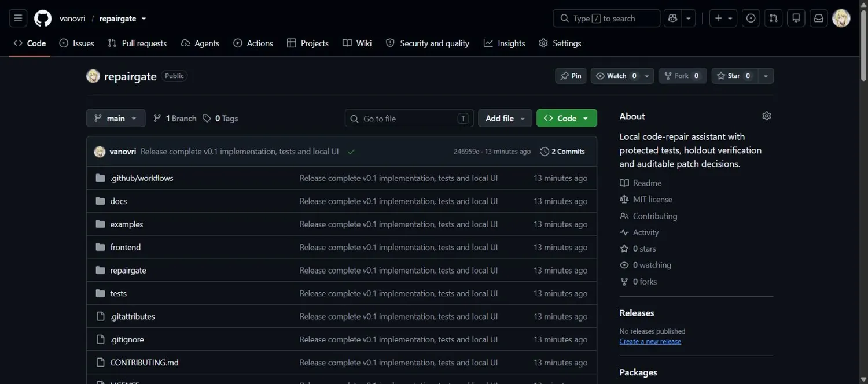
Task: Click vanovri avatar in latest commit row
Action: coord(100,152)
